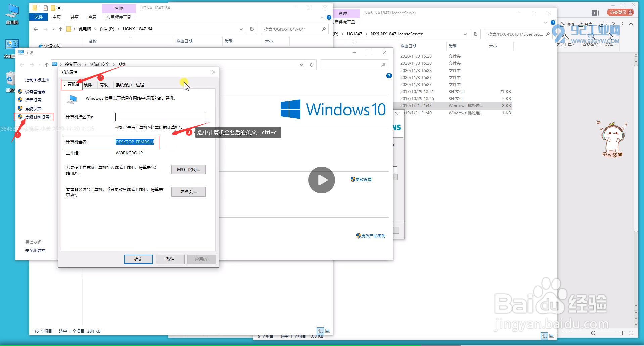The width and height of the screenshot is (644, 346).
Task: Open the 系统保护 tab in System Properties
Action: [x=124, y=85]
